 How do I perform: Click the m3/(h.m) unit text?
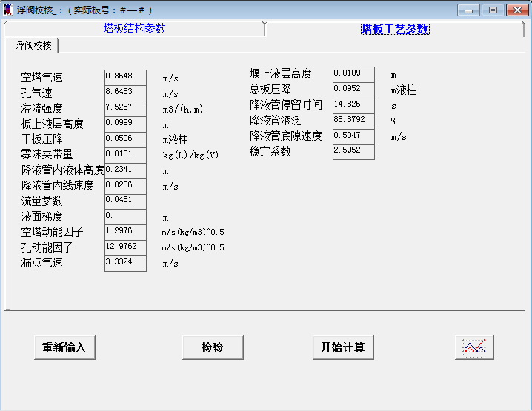coord(183,109)
